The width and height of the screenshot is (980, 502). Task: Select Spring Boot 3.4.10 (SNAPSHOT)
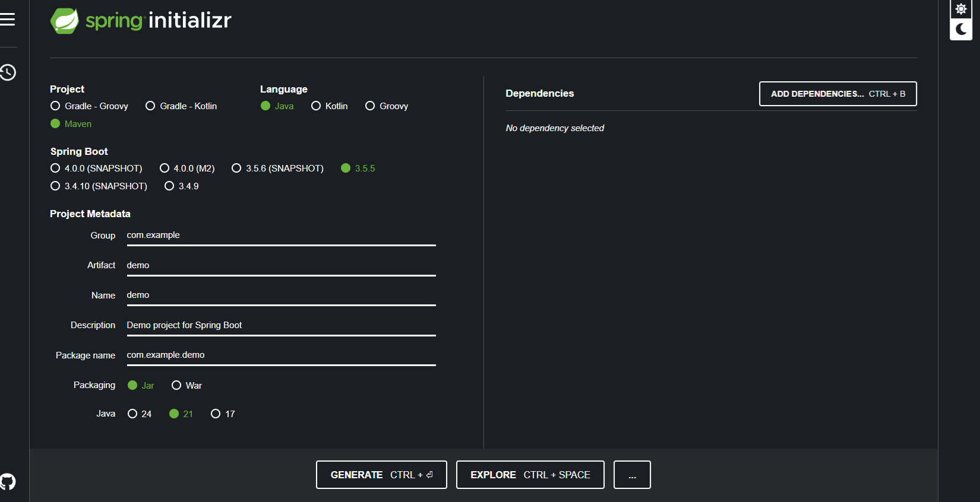point(99,186)
